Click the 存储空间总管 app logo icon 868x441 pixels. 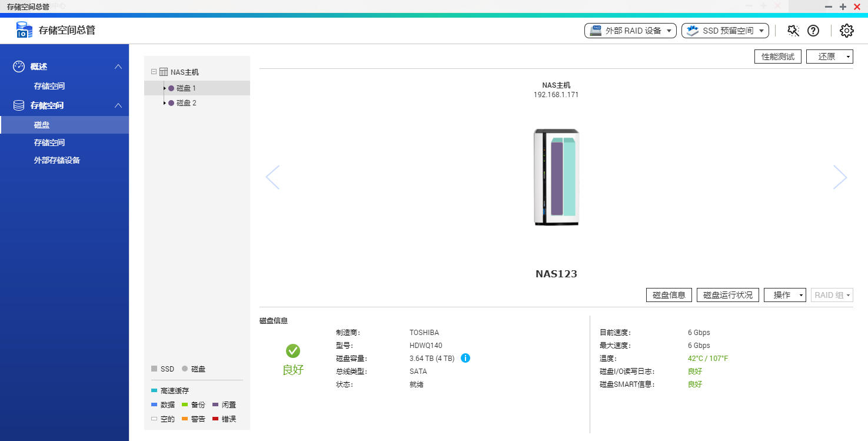pyautogui.click(x=24, y=28)
